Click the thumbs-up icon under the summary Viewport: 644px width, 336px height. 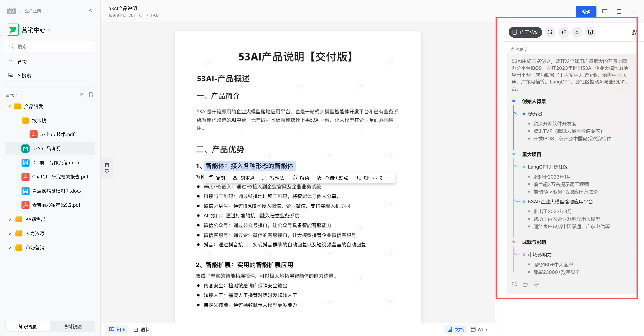(525, 284)
